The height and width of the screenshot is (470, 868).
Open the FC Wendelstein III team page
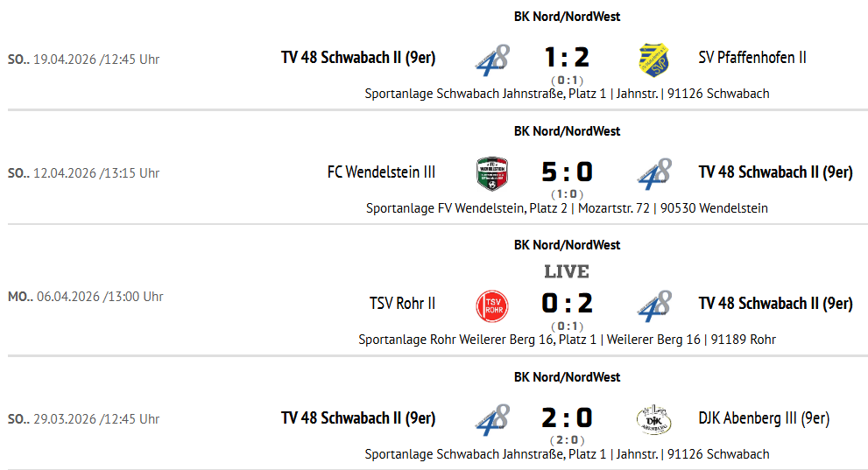click(381, 172)
